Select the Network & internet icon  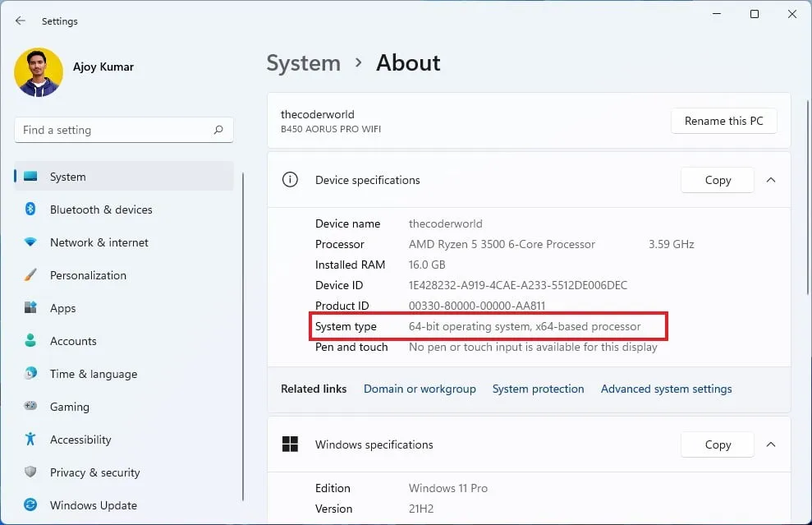pyautogui.click(x=30, y=242)
